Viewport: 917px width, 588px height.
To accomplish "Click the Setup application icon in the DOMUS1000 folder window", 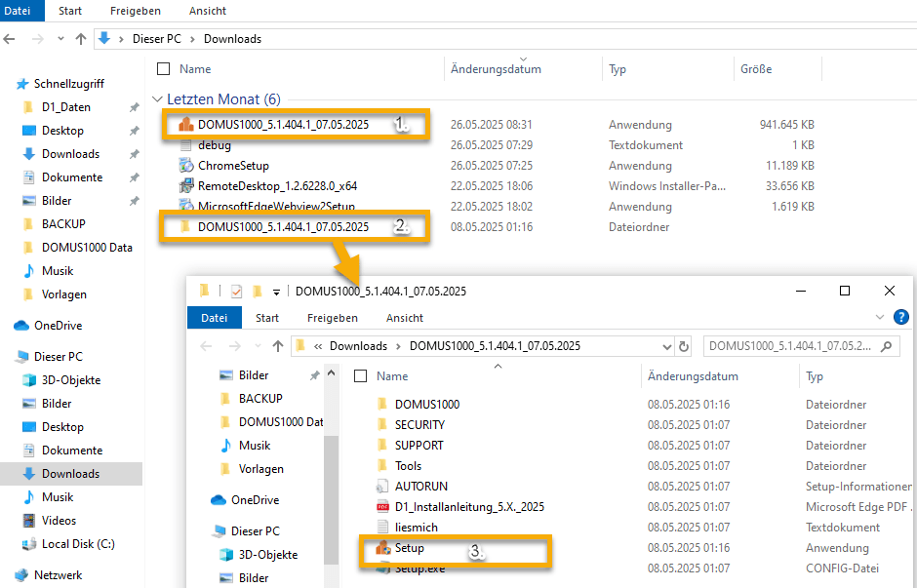I will [x=383, y=548].
